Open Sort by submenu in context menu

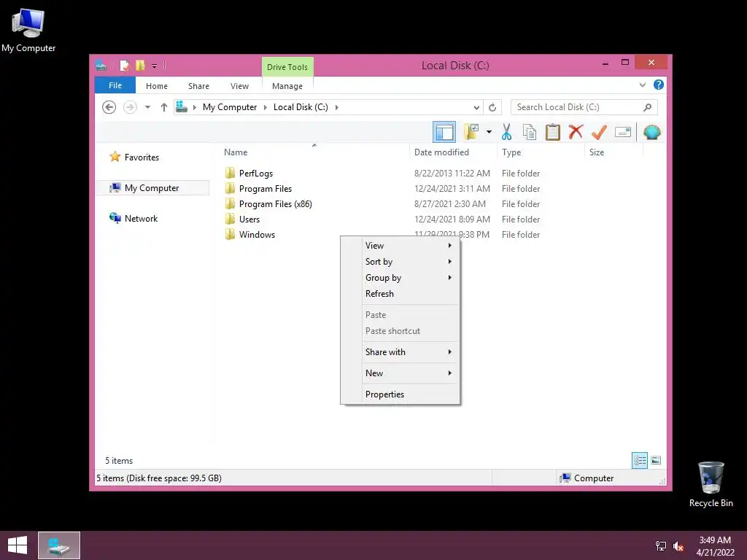(x=400, y=262)
